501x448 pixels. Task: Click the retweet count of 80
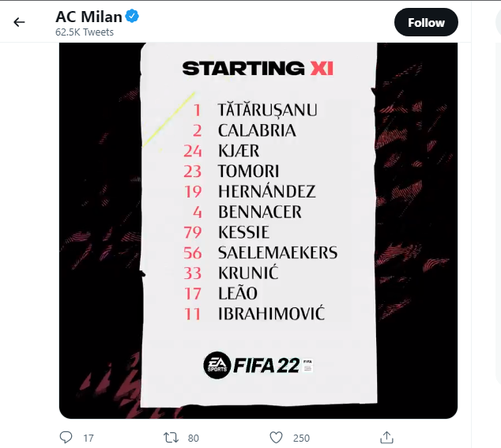[x=193, y=438]
